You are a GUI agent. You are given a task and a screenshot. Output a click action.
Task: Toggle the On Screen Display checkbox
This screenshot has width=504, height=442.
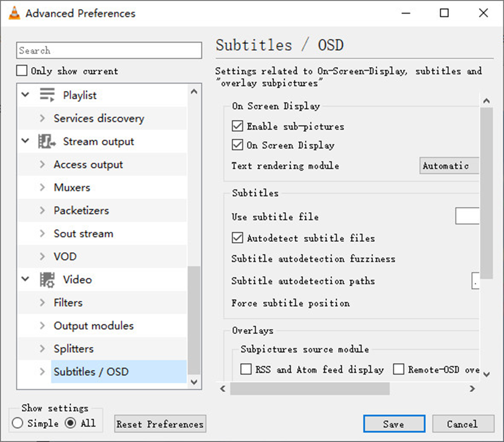click(237, 145)
